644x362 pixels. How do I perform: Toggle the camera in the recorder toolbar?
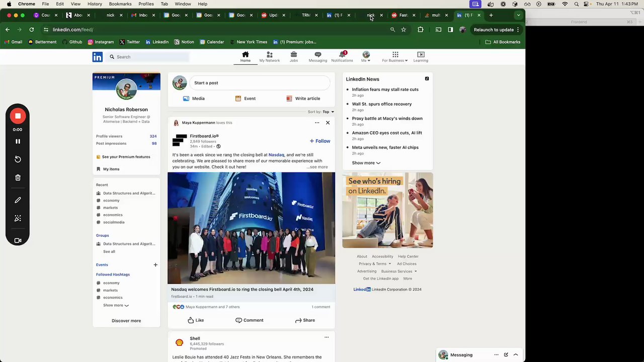18,241
